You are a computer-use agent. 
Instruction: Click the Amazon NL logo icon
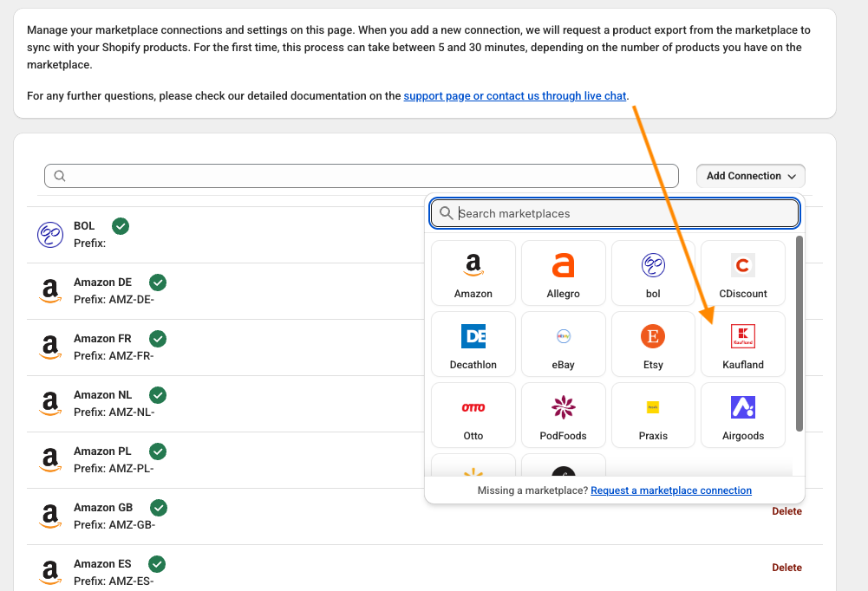(50, 404)
